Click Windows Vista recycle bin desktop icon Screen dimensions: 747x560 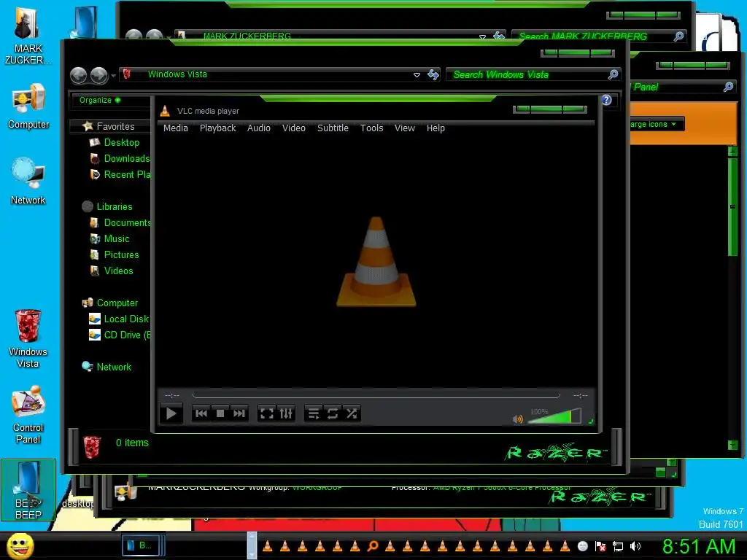(x=28, y=338)
